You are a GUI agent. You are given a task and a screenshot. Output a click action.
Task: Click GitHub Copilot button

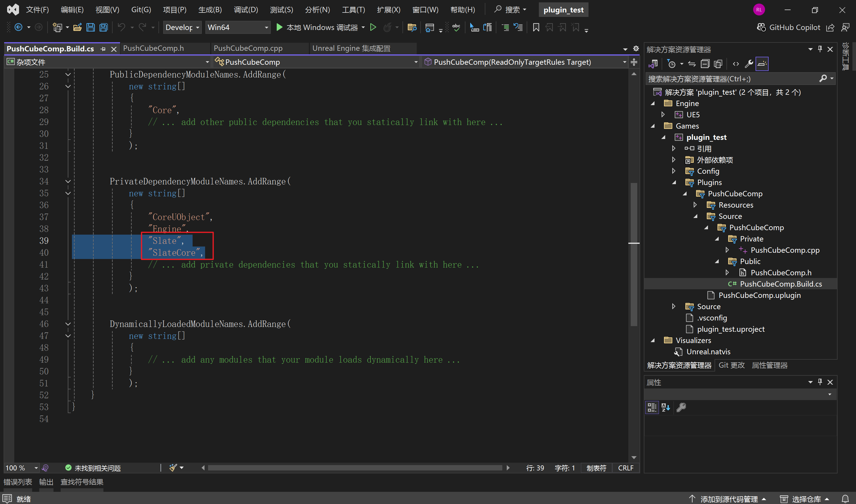pyautogui.click(x=788, y=28)
